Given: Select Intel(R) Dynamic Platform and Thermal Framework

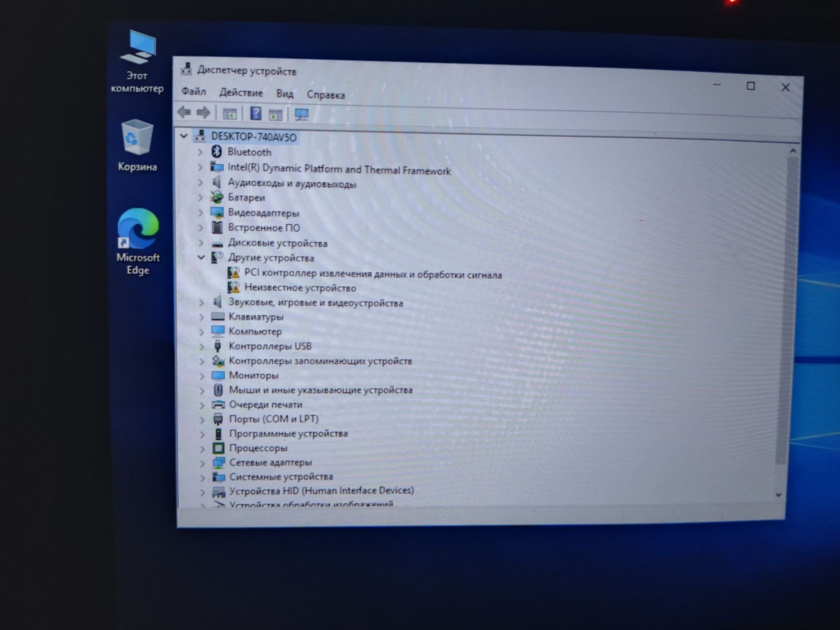Looking at the screenshot, I should coord(339,169).
